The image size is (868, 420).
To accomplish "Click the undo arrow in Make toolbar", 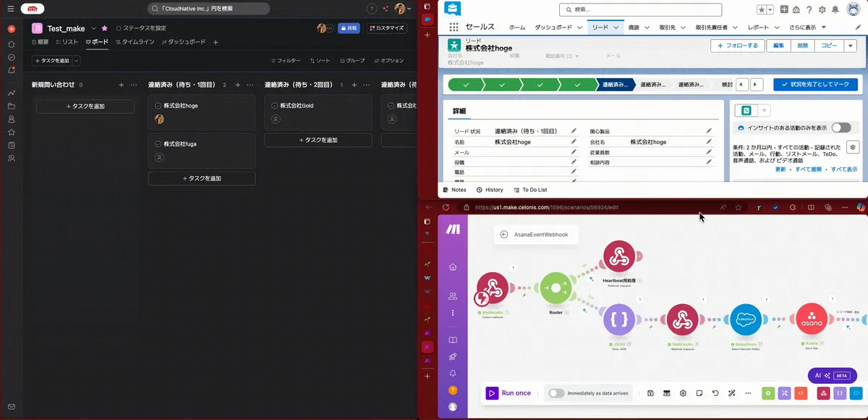I will [x=715, y=393].
